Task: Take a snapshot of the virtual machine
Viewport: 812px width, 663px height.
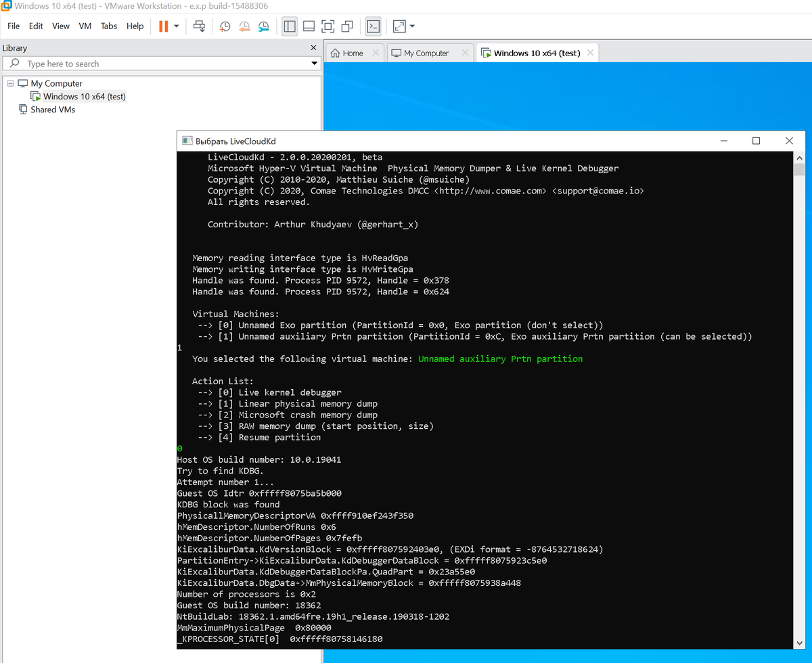Action: tap(225, 26)
